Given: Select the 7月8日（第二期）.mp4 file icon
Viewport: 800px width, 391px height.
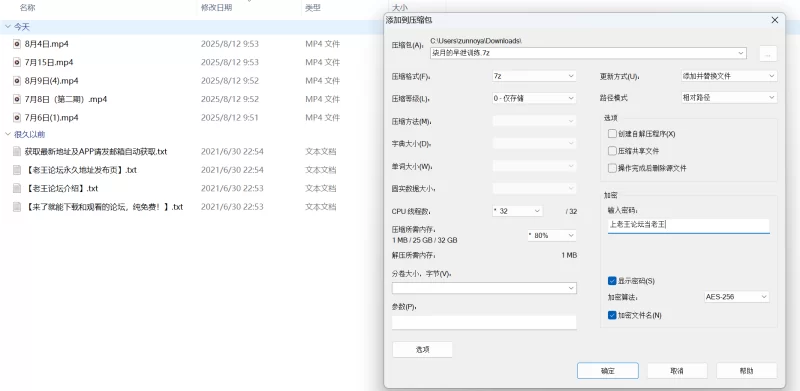Looking at the screenshot, I should [x=17, y=99].
